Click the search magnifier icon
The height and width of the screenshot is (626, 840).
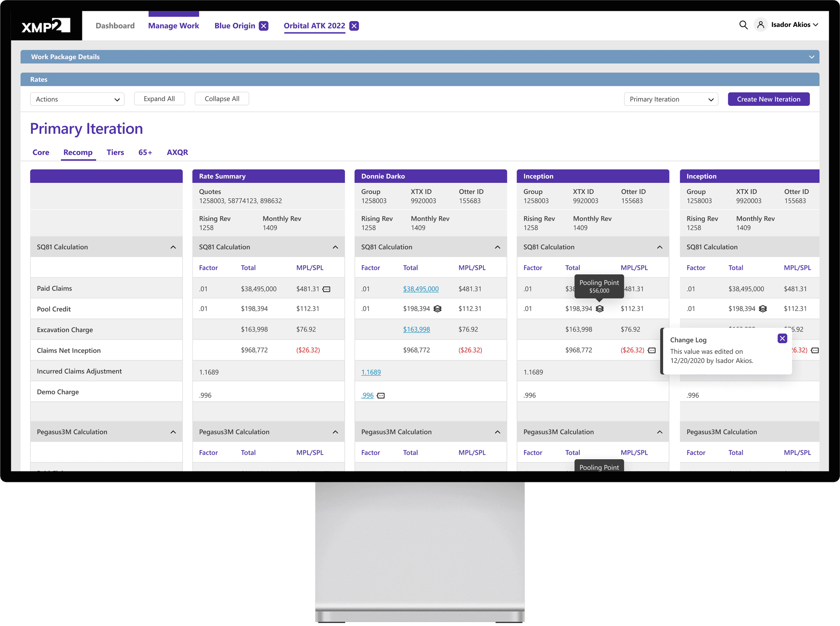point(743,25)
